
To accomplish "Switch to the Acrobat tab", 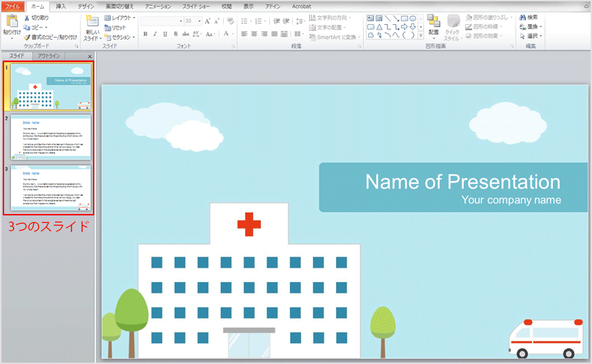I will click(302, 6).
